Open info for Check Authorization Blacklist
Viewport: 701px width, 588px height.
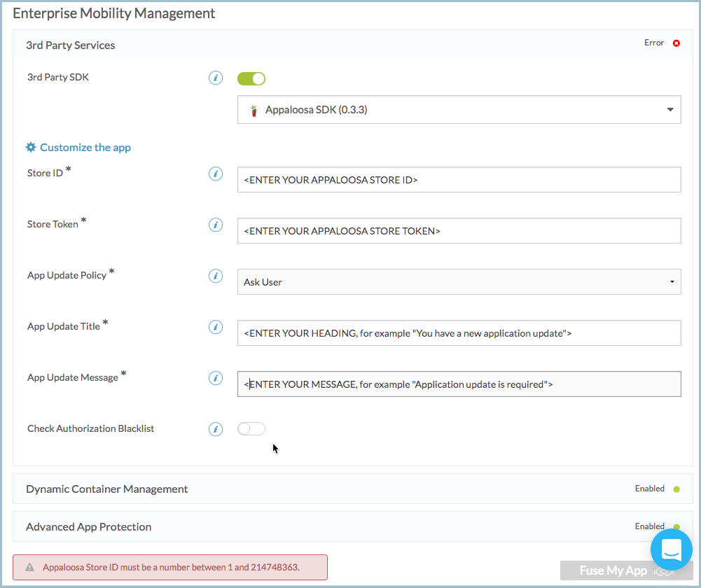click(x=216, y=429)
